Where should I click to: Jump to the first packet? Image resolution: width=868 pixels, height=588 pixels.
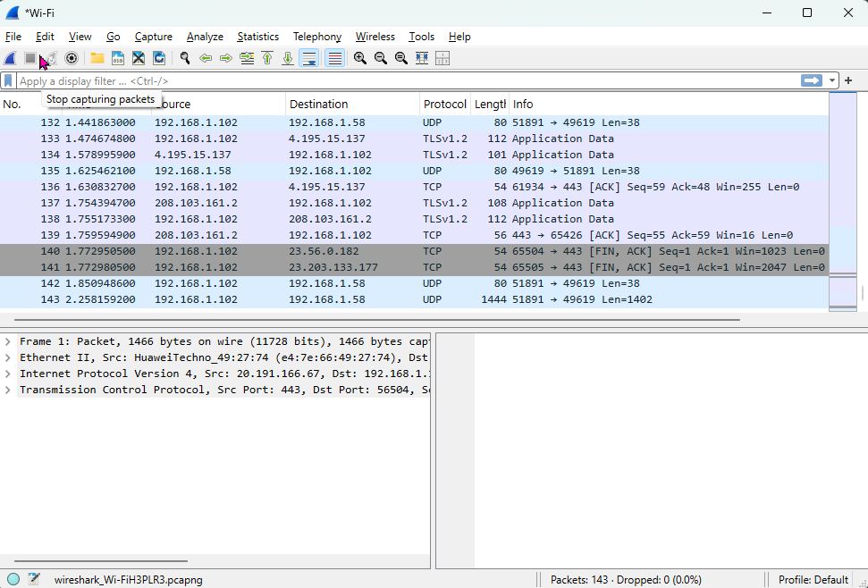[267, 58]
